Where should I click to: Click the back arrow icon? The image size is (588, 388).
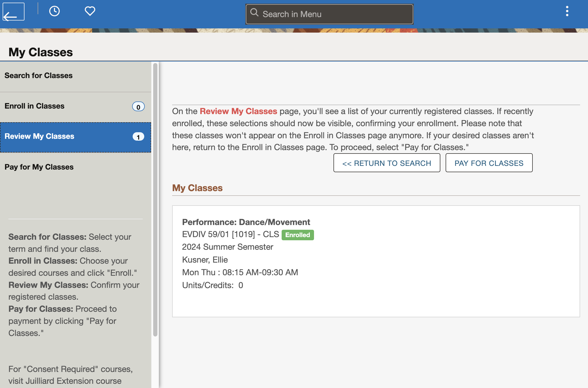click(x=13, y=12)
